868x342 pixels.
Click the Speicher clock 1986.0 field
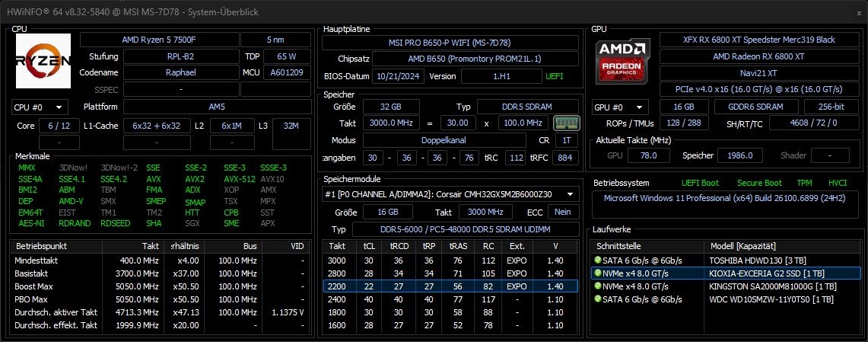[739, 155]
